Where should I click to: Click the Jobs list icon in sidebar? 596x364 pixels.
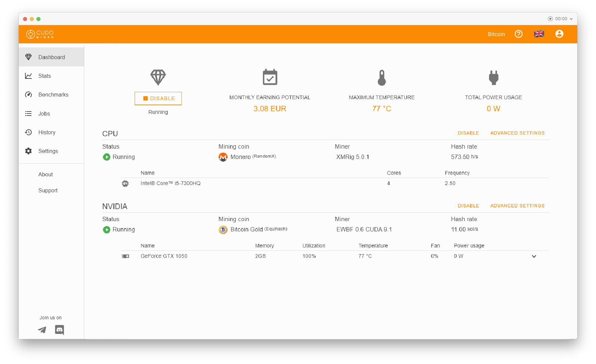[29, 114]
